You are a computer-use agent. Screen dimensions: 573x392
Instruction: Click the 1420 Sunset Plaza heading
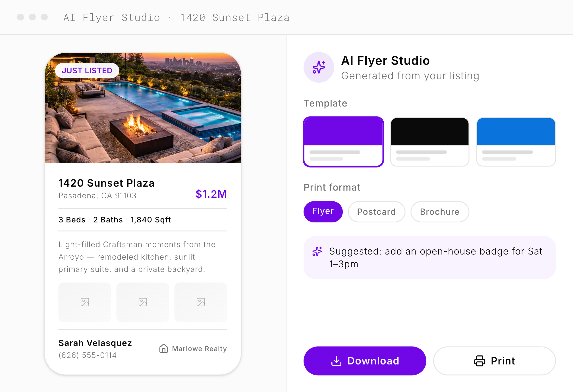(107, 183)
